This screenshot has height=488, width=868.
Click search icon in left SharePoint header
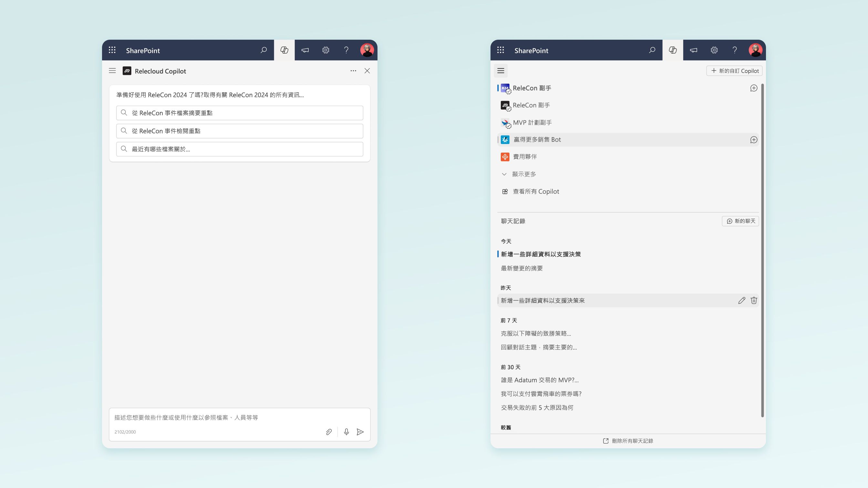(263, 50)
